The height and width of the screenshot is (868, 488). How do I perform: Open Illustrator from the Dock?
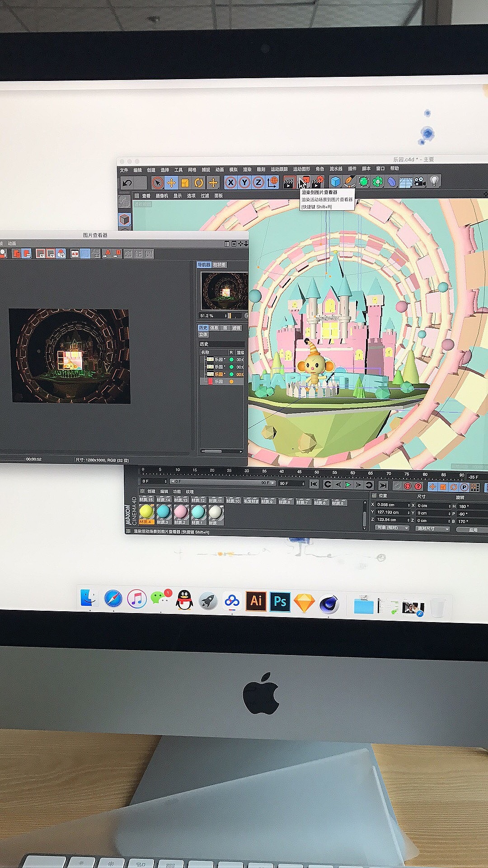[256, 601]
